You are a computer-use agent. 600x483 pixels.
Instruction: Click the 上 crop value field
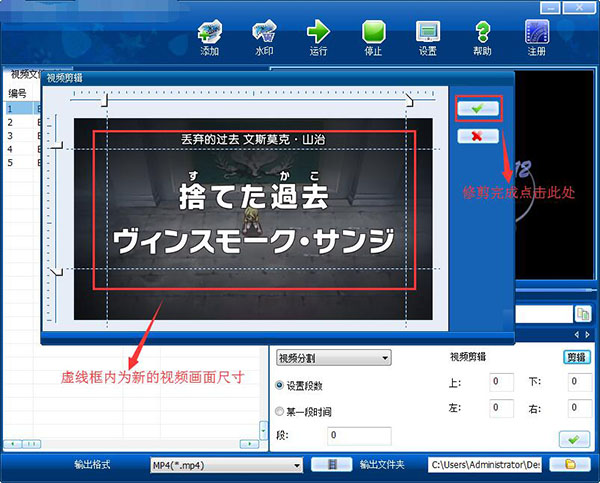coord(501,382)
